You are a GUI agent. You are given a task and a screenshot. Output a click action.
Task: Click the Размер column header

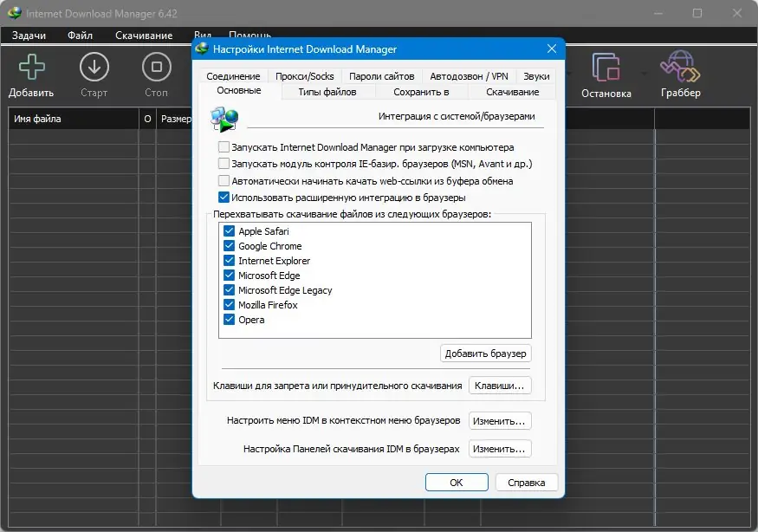(174, 119)
